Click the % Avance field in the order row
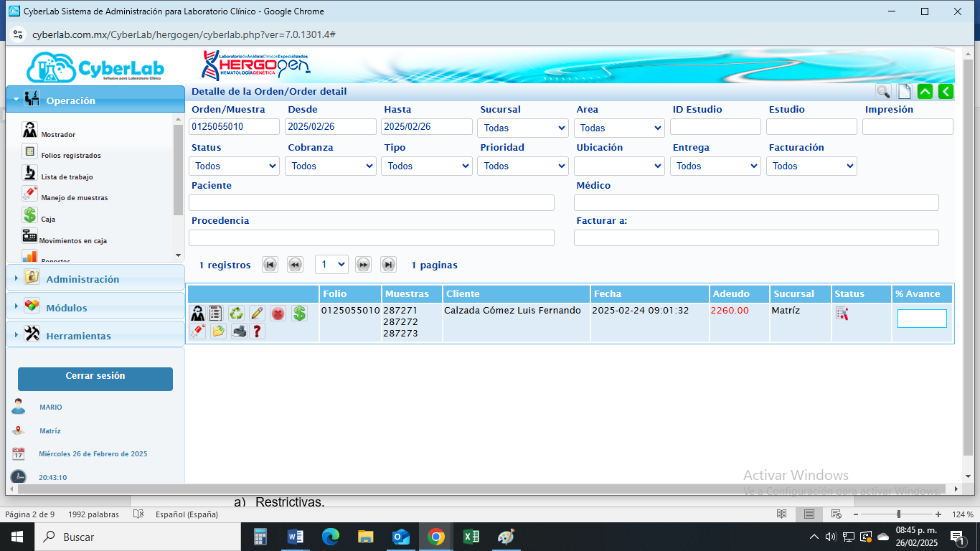The image size is (980, 551). (x=922, y=319)
